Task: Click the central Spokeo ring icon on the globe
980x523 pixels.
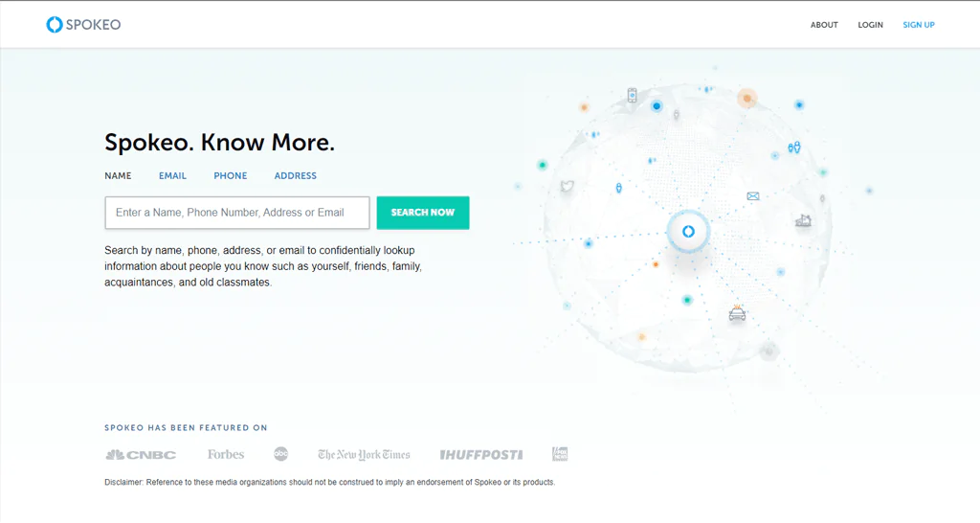Action: click(x=687, y=232)
